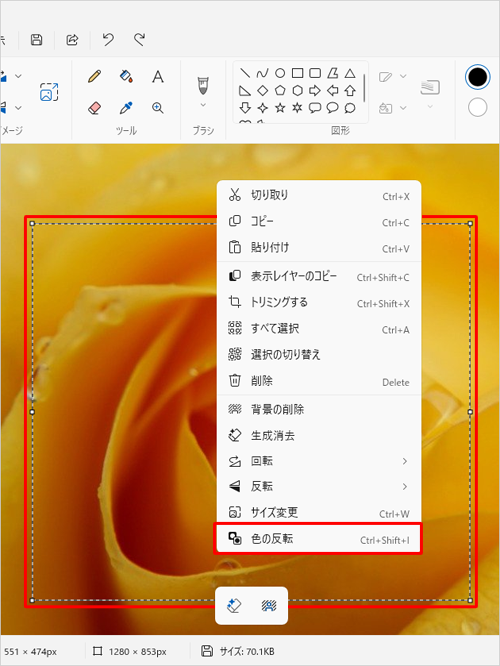Click the Share icon
Image resolution: width=500 pixels, height=666 pixels.
(x=72, y=40)
